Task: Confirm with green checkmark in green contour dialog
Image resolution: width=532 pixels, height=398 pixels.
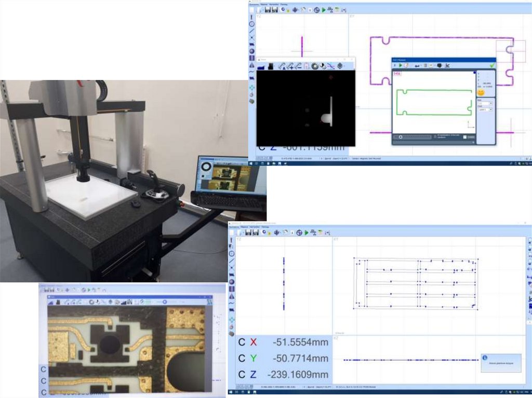Action: click(492, 65)
